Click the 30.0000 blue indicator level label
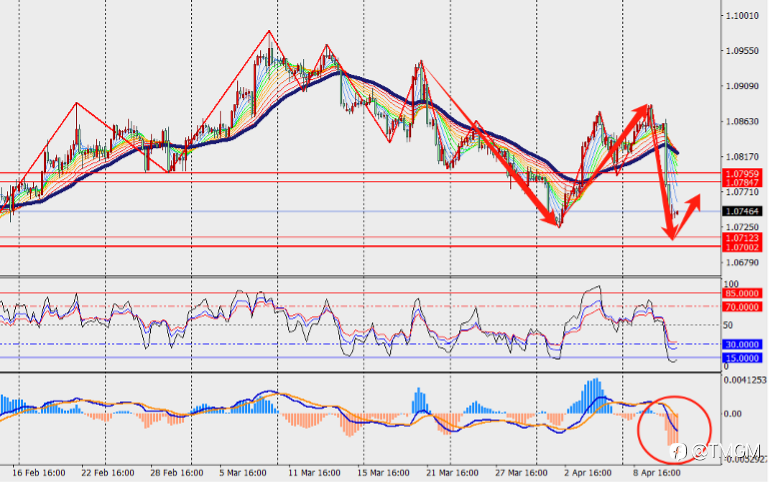The width and height of the screenshot is (770, 483). pos(742,345)
